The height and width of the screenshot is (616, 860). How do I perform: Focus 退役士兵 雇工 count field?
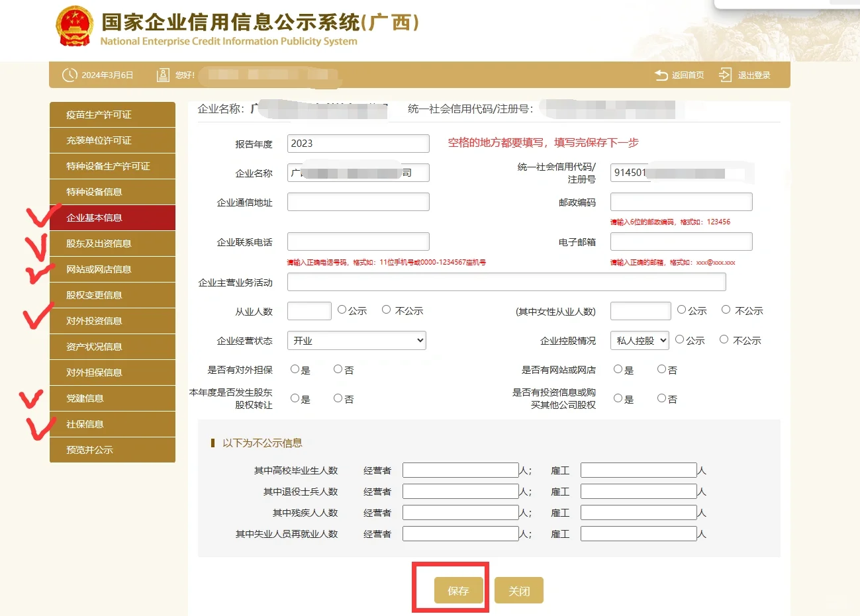(x=639, y=492)
